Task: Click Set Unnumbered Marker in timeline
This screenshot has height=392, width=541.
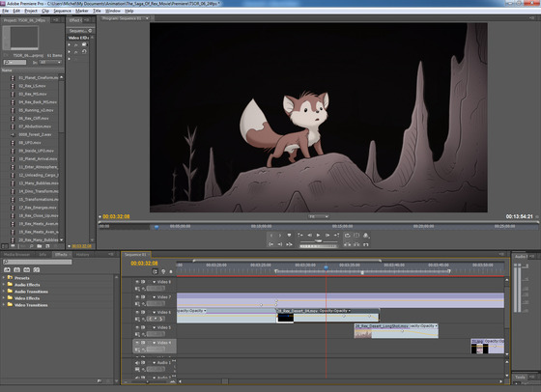Action: pos(171,271)
